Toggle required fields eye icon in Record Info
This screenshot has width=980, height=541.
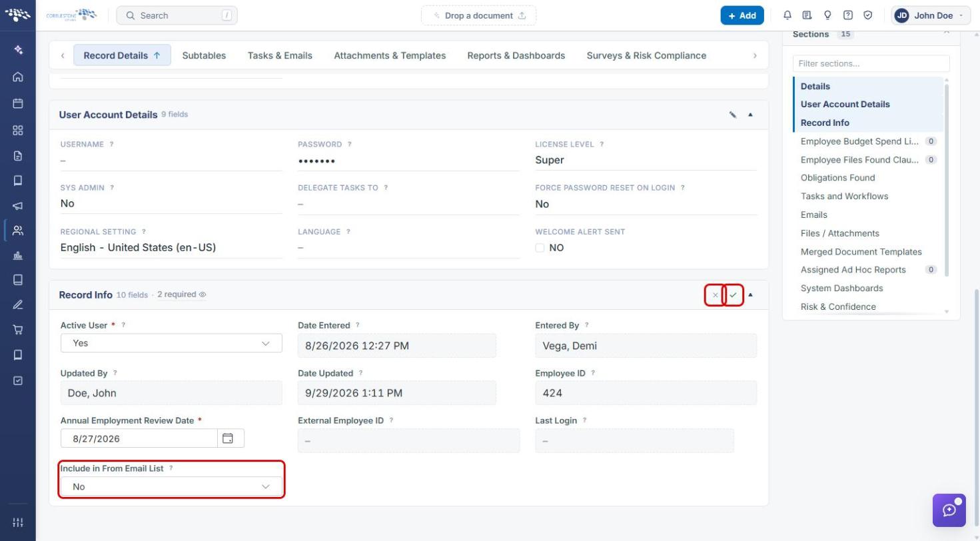203,294
